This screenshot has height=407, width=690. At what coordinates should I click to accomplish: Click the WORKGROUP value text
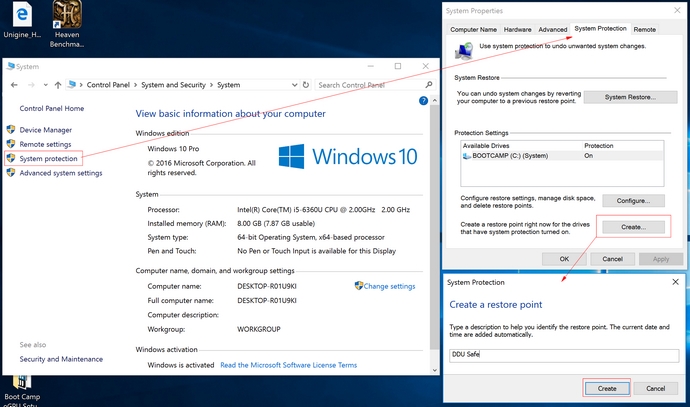coord(259,329)
